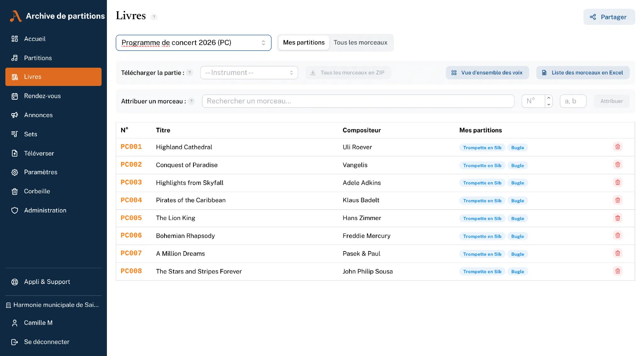644x356 pixels.
Task: Open help tooltip for Attribuer un morceau
Action: coord(192,101)
